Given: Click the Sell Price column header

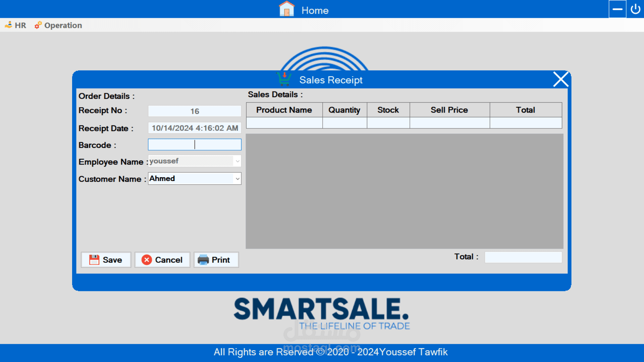Looking at the screenshot, I should pyautogui.click(x=449, y=110).
